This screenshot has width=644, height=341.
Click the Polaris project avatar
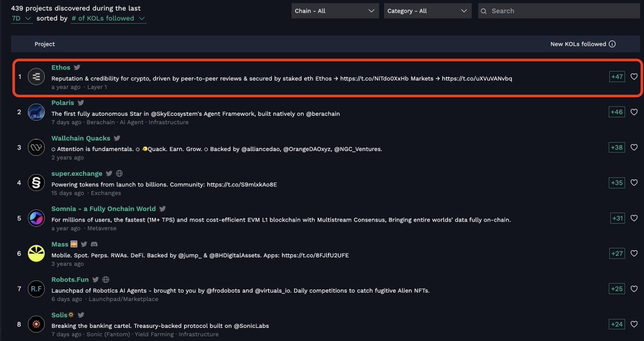(x=36, y=112)
